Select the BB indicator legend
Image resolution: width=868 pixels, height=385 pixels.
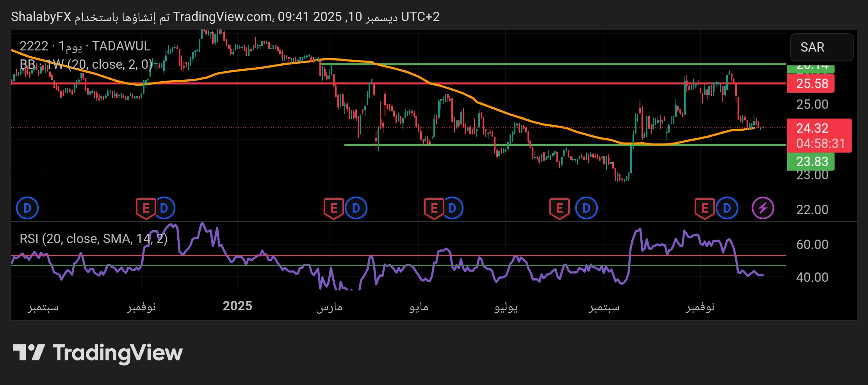tap(86, 64)
